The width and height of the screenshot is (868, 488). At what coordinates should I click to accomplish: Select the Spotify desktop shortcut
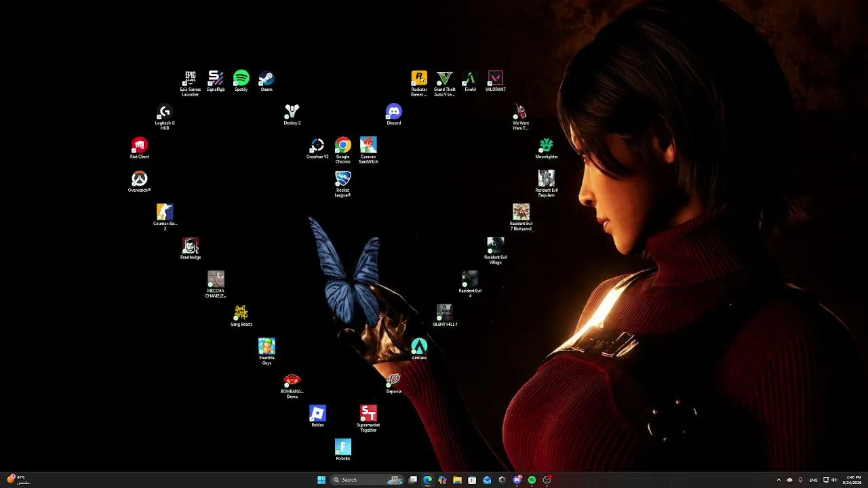241,81
